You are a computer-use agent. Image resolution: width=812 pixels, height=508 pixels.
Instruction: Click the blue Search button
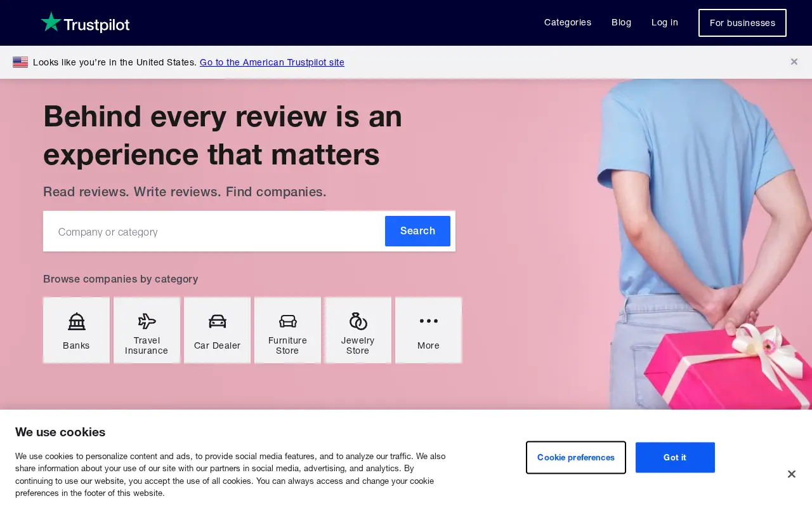(417, 231)
